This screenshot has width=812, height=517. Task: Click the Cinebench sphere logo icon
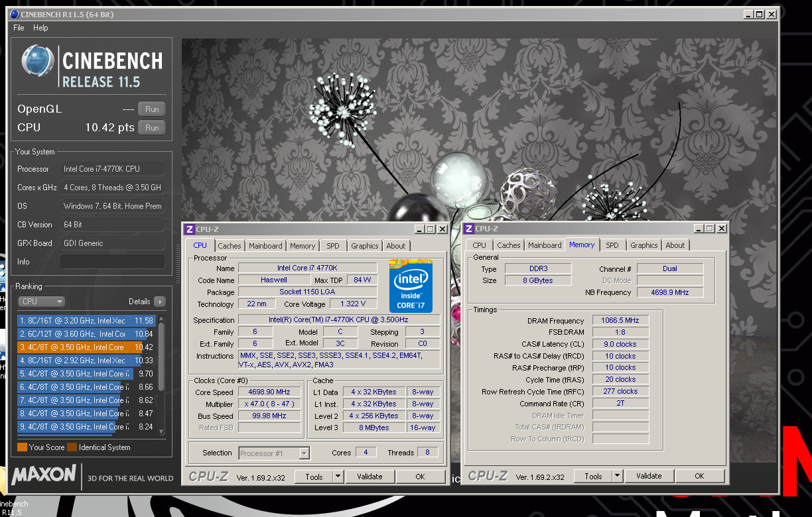(x=37, y=62)
